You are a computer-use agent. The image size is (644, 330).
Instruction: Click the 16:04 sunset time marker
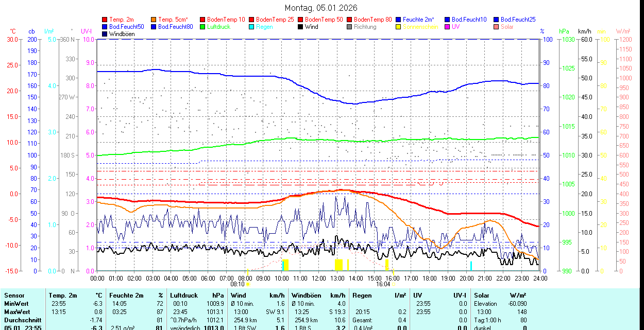383,284
